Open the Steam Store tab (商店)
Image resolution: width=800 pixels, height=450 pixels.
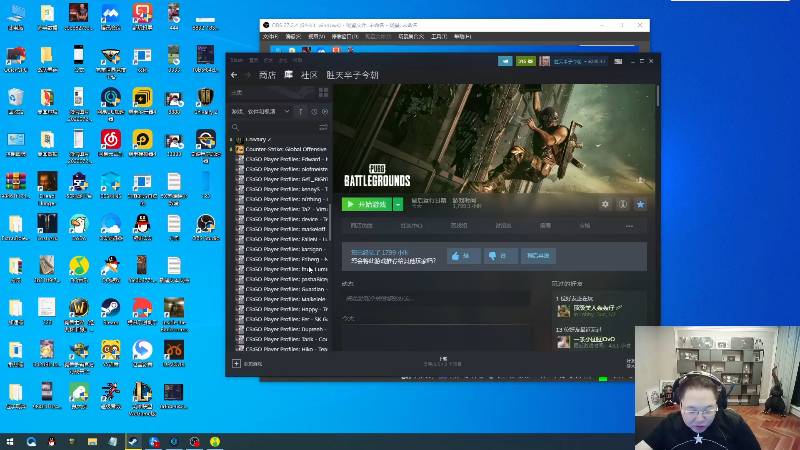[267, 75]
